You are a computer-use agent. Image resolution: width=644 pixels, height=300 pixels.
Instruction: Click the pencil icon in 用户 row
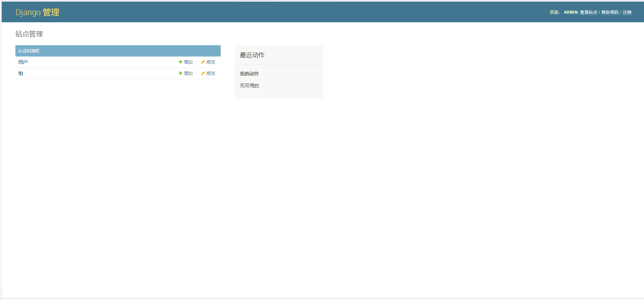[x=203, y=62]
